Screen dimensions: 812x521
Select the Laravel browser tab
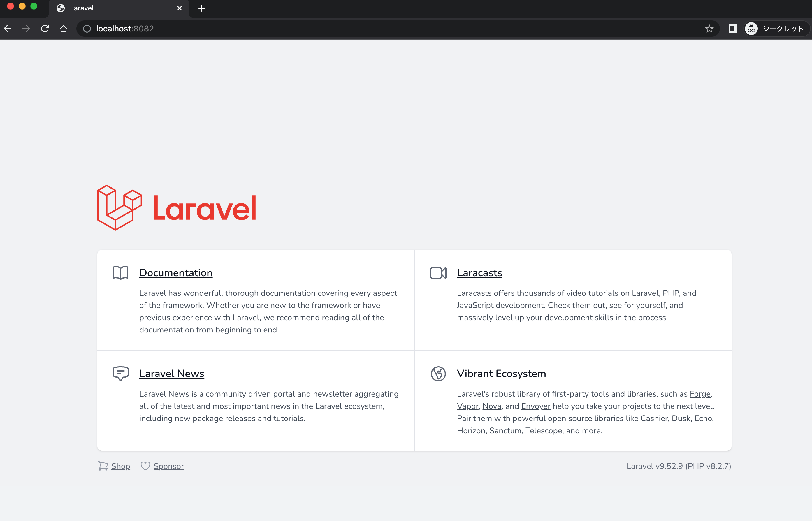(118, 8)
